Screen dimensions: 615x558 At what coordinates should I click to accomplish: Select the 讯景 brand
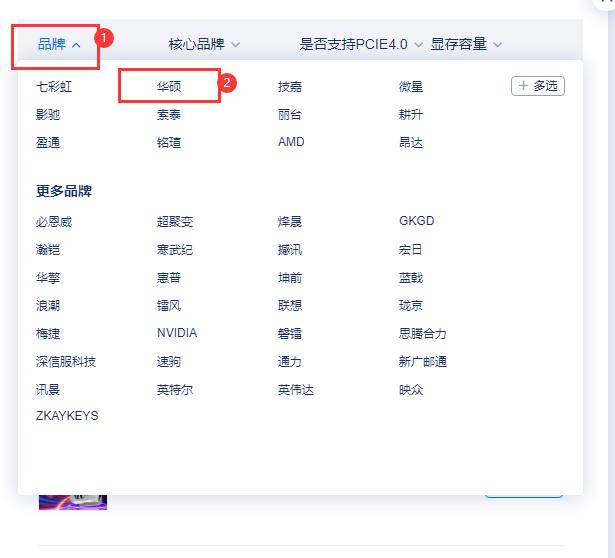pos(48,390)
